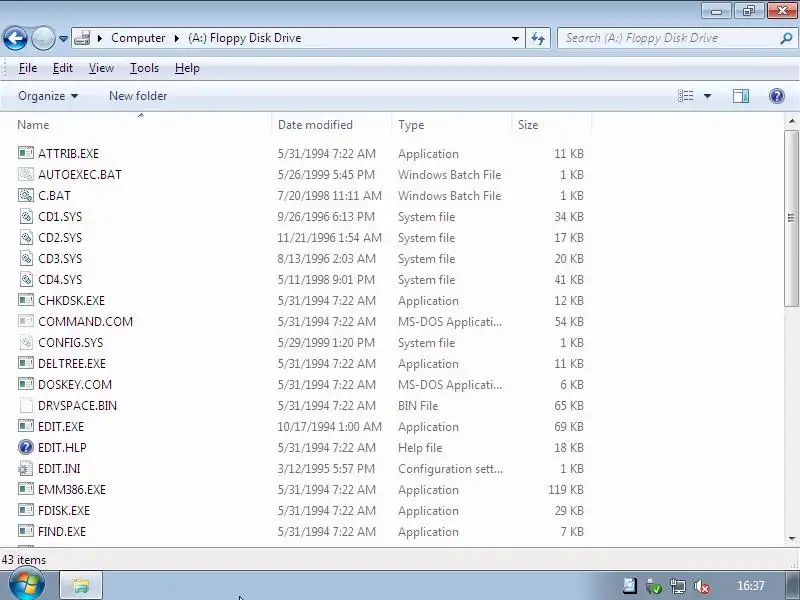Refresh the folder with refresh button
The image size is (800, 600).
[538, 38]
